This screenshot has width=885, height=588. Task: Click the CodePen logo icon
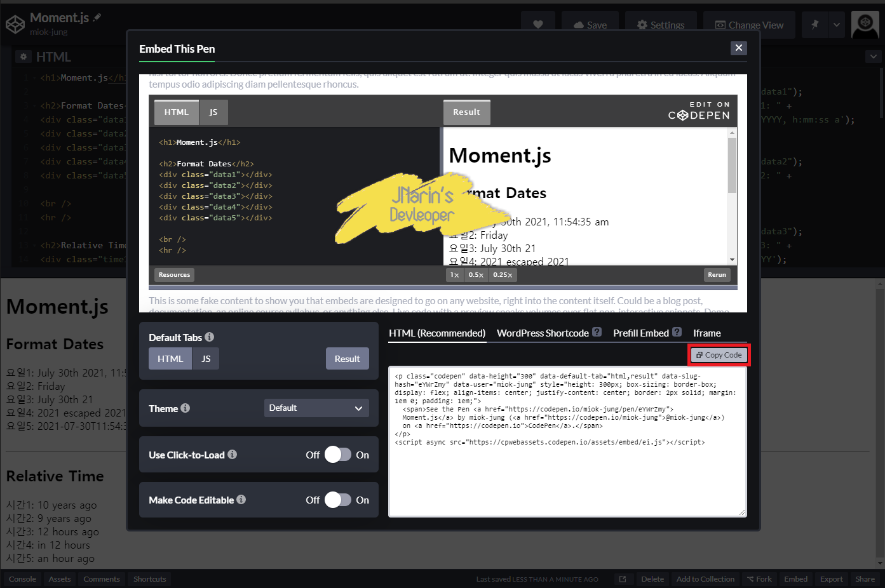click(x=15, y=24)
